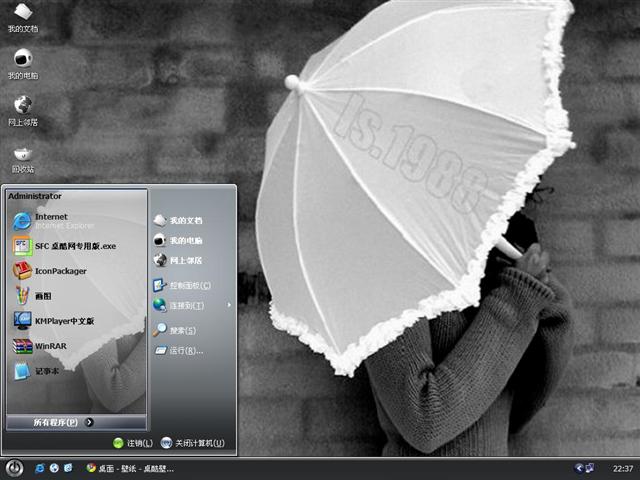Expand 所有程序(P) all programs
The height and width of the screenshot is (480, 640).
click(76, 422)
